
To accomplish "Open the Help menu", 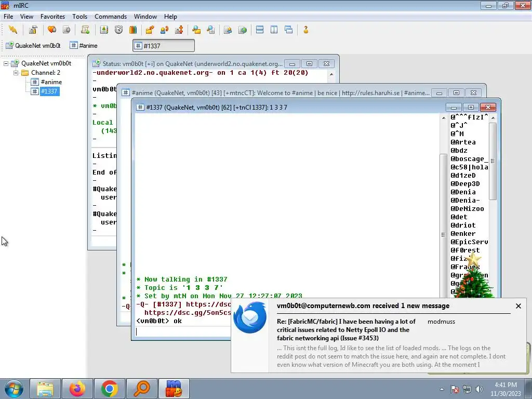I will tap(170, 17).
